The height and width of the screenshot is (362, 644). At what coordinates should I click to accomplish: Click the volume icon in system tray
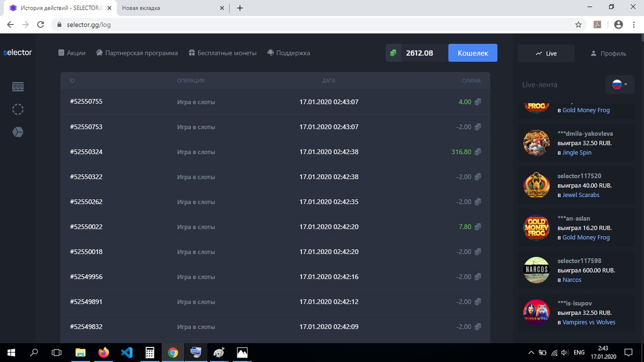(x=565, y=352)
